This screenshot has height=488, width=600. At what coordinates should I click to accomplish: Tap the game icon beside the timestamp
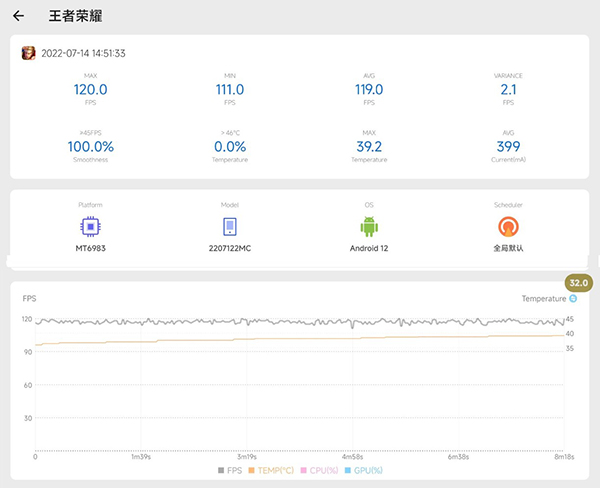(29, 53)
